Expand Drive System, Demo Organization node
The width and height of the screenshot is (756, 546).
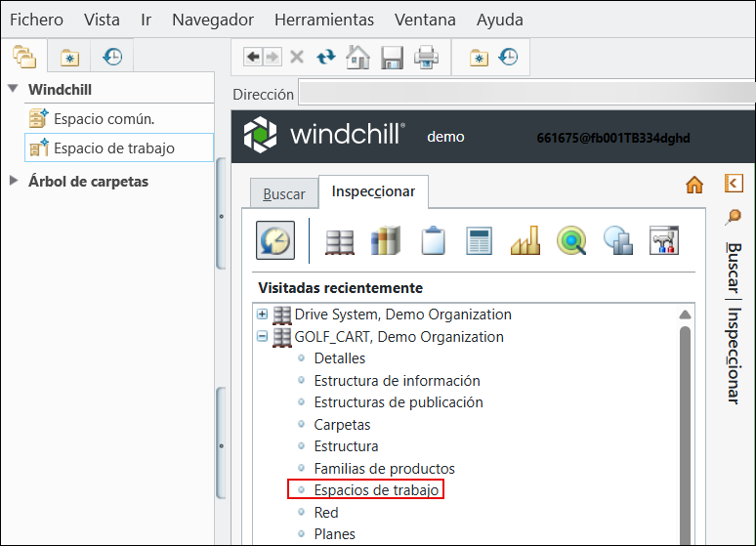pyautogui.click(x=263, y=314)
